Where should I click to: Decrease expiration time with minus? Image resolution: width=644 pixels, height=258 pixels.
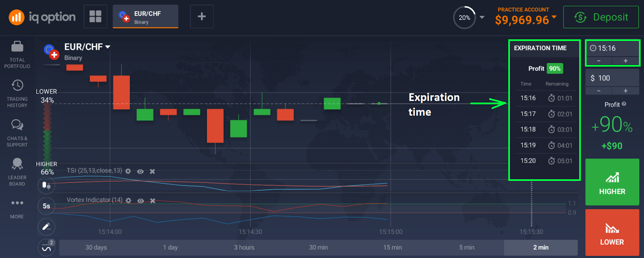599,61
